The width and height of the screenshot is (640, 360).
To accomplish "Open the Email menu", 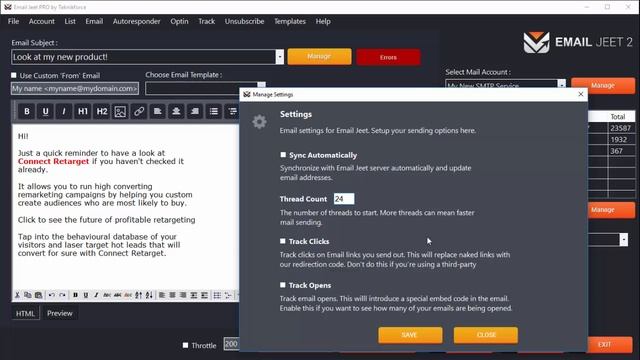I will (x=94, y=21).
